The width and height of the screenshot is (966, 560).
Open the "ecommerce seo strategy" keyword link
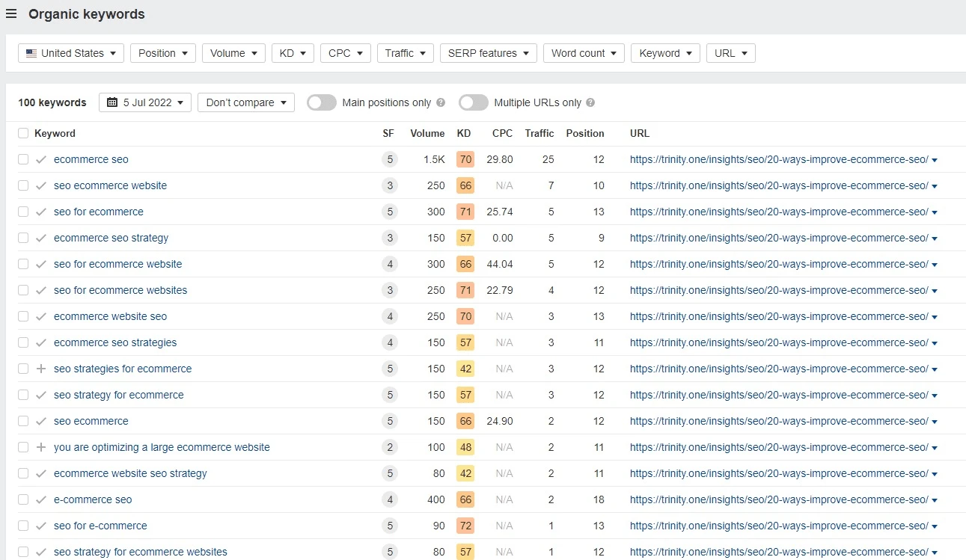coord(111,238)
